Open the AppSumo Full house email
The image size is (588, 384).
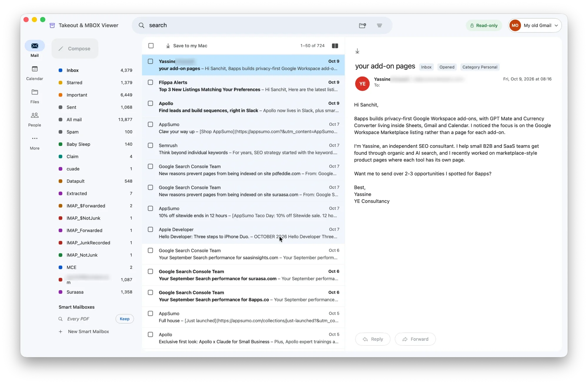coord(243,317)
